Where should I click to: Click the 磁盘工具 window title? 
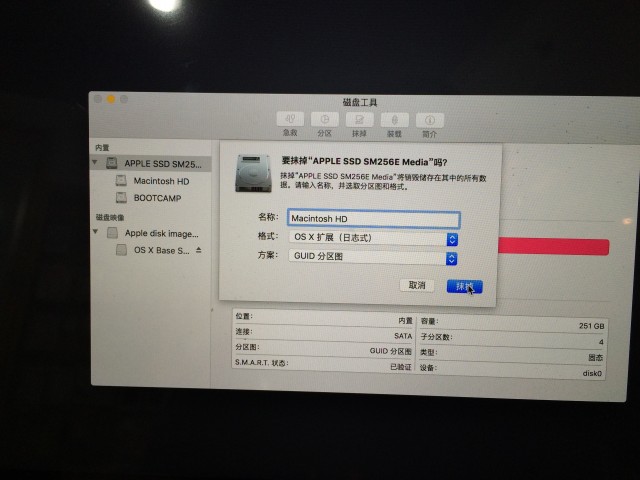coord(360,102)
